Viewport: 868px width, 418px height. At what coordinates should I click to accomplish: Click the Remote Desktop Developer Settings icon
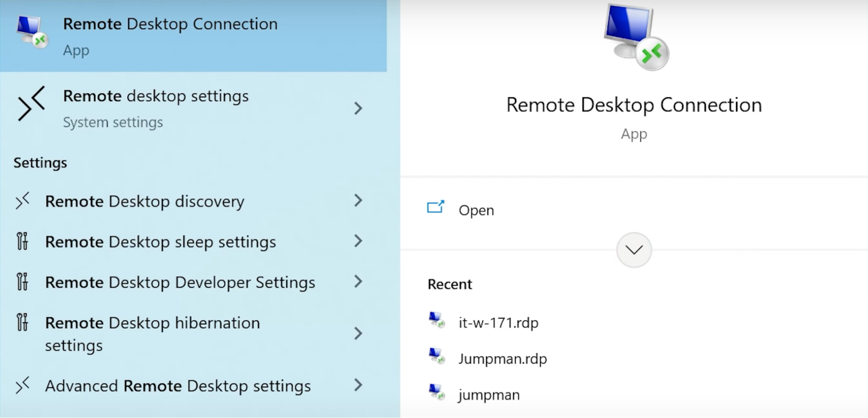(22, 282)
